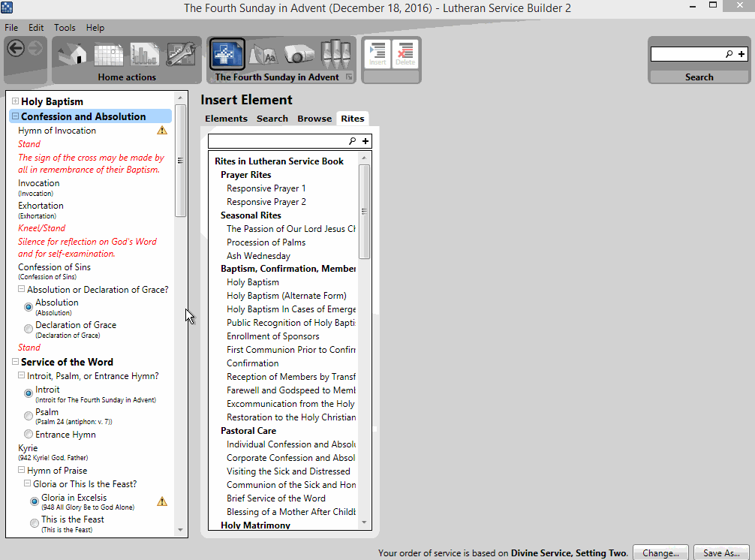Open the wrench tools icon
The width and height of the screenshot is (755, 560).
pos(181,54)
